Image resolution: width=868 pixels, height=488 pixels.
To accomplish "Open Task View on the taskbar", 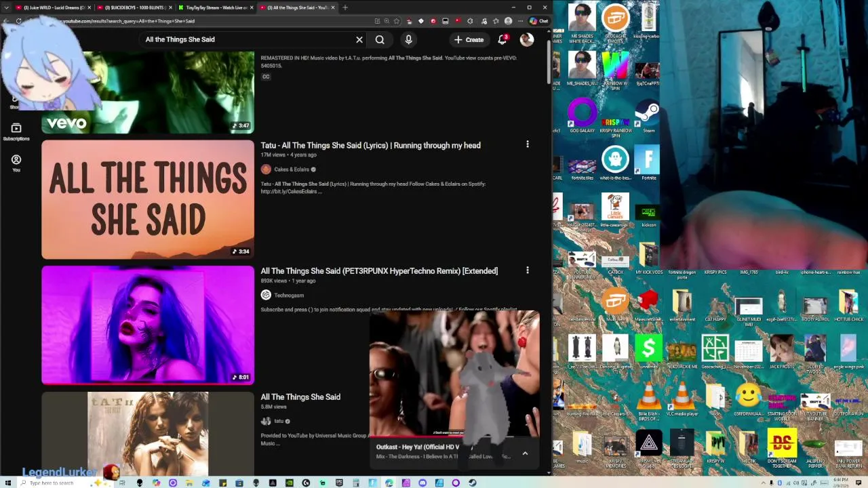I will tap(123, 483).
